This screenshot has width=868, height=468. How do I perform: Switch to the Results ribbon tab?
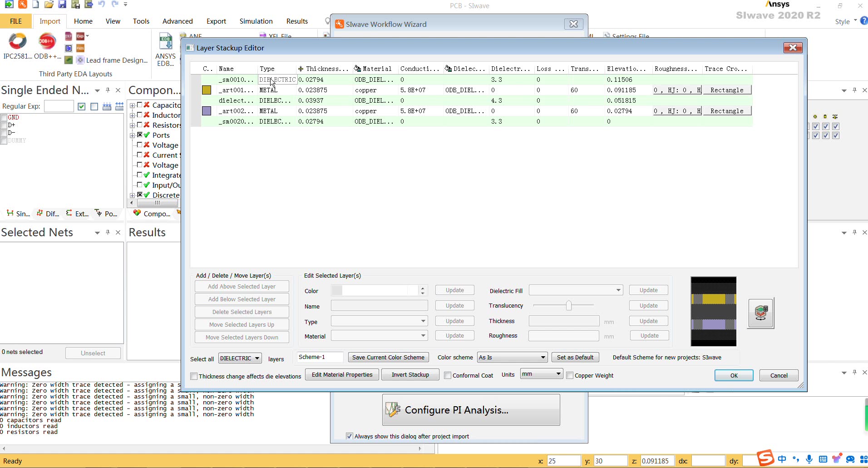pyautogui.click(x=297, y=21)
